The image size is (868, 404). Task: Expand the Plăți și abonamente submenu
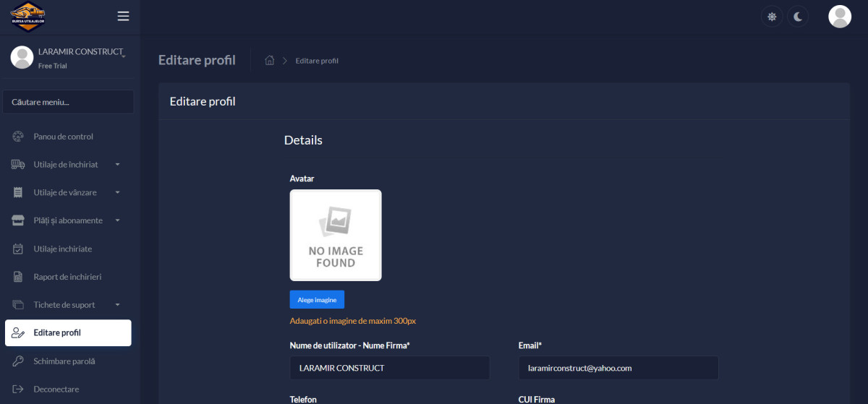[68, 220]
